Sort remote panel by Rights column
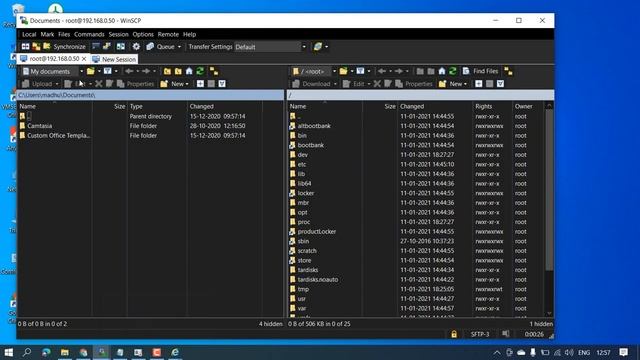 pyautogui.click(x=492, y=106)
